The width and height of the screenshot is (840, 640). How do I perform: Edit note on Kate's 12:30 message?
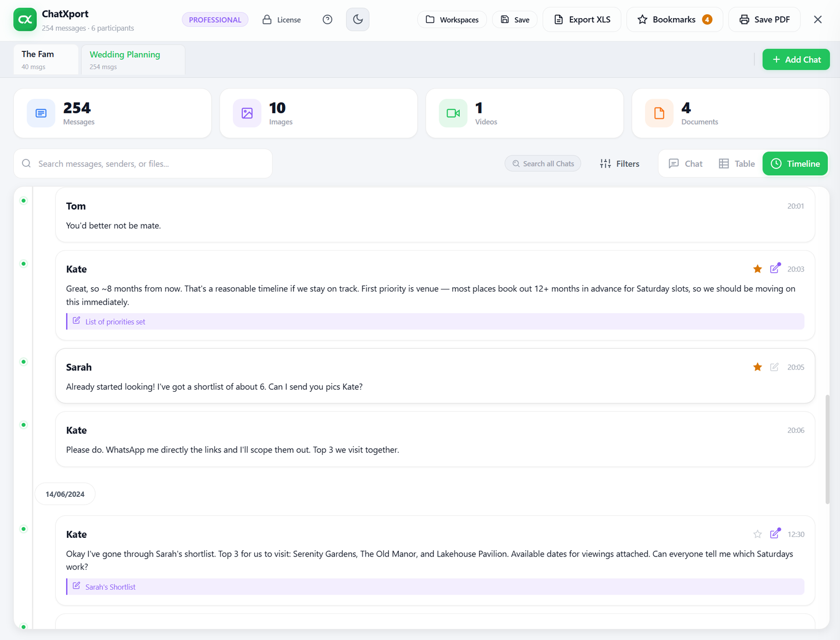(x=775, y=534)
